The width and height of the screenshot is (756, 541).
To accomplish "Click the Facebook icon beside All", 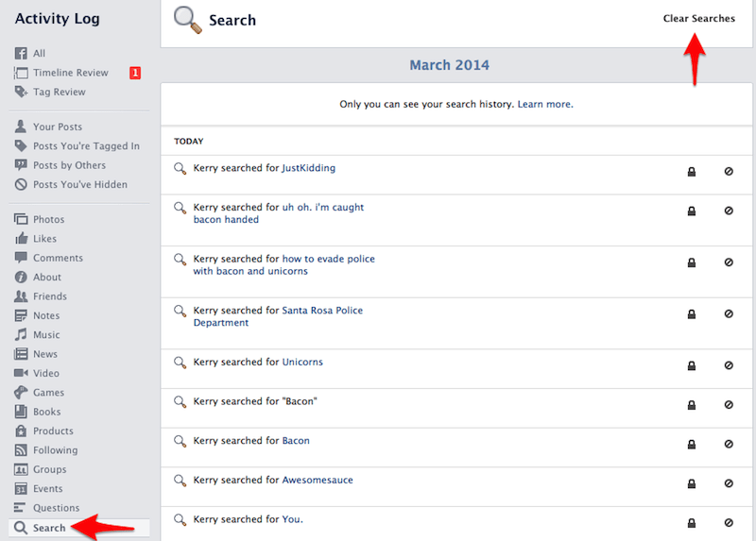I will point(21,53).
